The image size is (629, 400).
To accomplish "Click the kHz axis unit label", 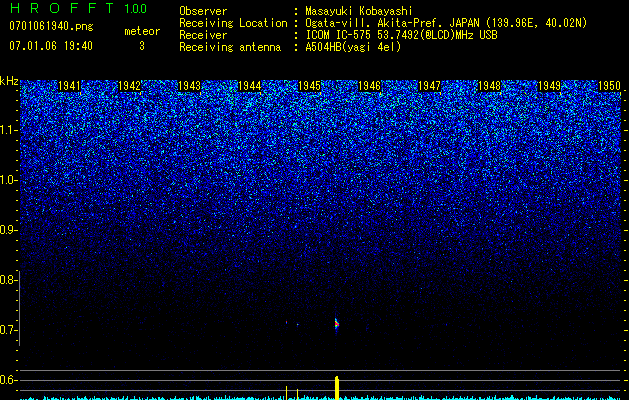I will [9, 81].
